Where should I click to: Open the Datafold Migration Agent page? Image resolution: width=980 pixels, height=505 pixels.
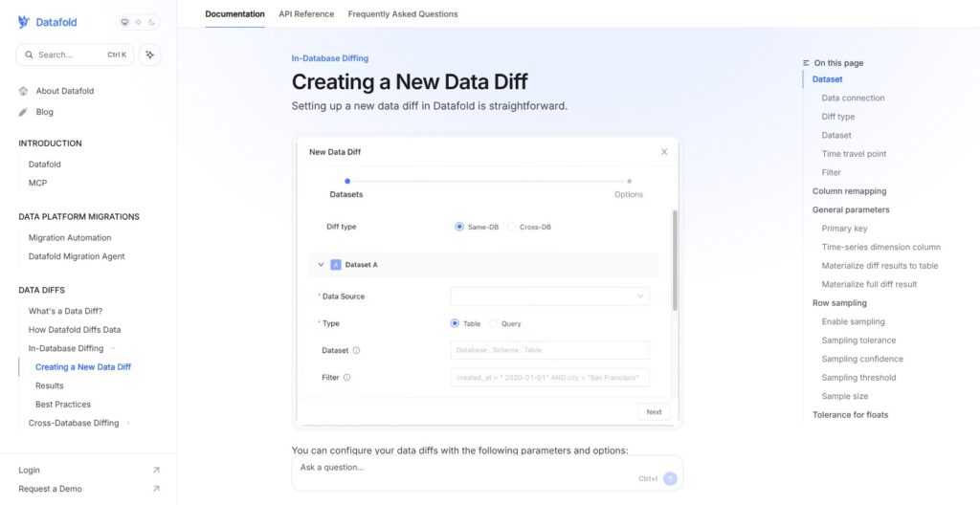pyautogui.click(x=77, y=256)
